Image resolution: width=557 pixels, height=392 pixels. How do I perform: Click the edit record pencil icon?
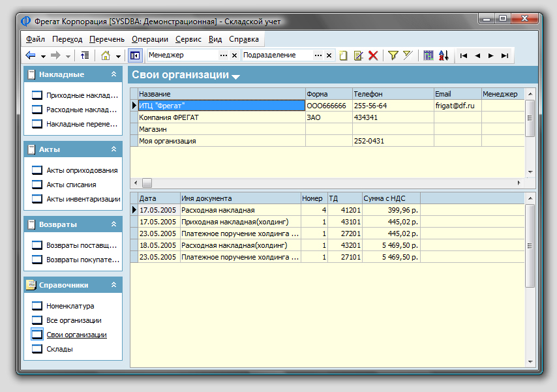coord(358,55)
